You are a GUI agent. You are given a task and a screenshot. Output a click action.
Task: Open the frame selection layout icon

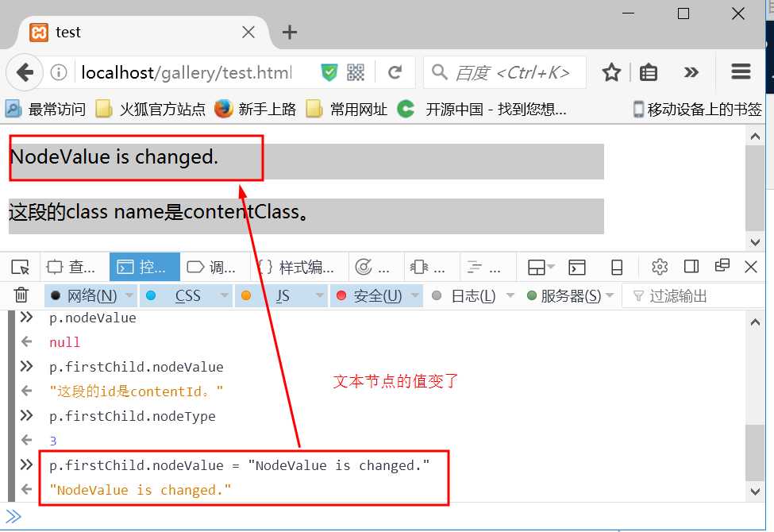[x=541, y=268]
